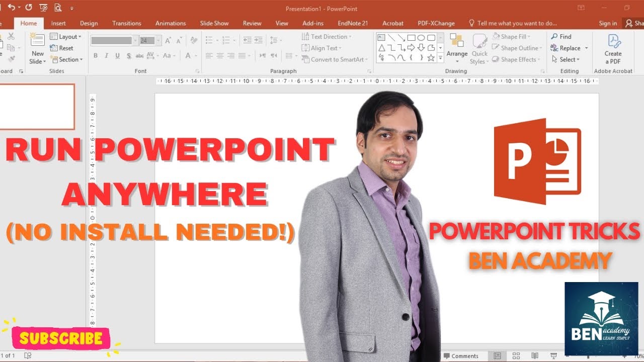Open the PDF-XChange tab
This screenshot has width=644, height=362.
(436, 23)
